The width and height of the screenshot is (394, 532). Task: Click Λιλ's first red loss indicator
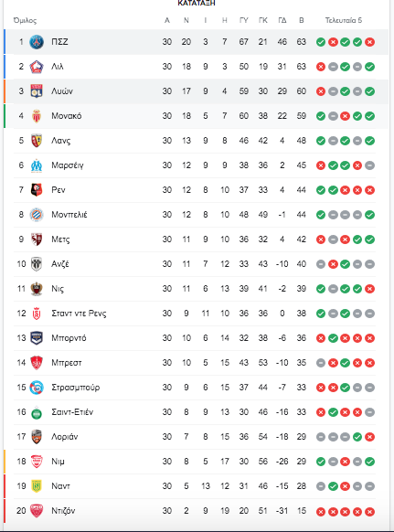pos(321,67)
